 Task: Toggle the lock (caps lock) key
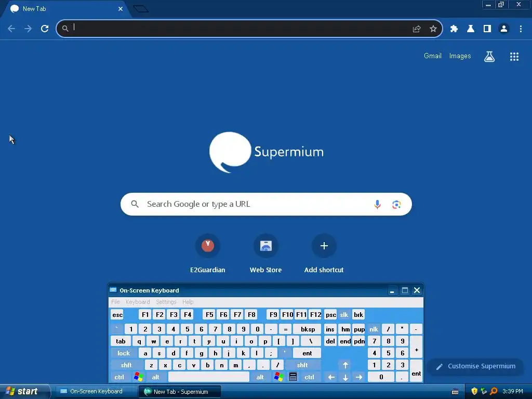click(x=124, y=353)
